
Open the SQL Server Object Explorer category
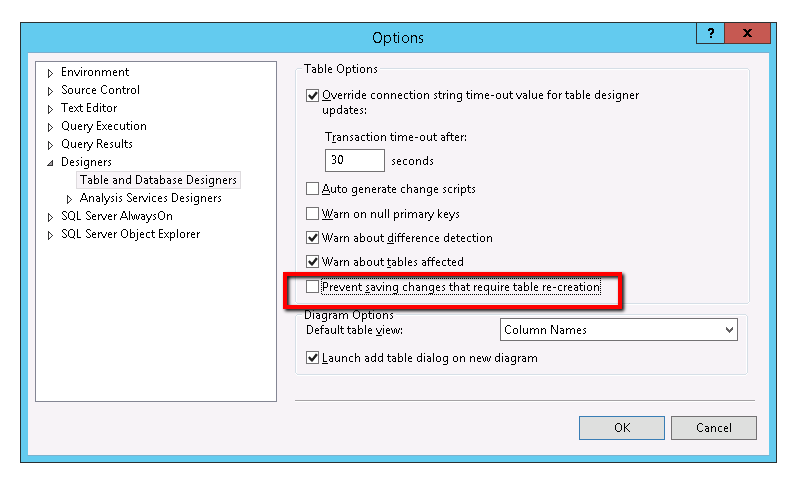pyautogui.click(x=130, y=234)
